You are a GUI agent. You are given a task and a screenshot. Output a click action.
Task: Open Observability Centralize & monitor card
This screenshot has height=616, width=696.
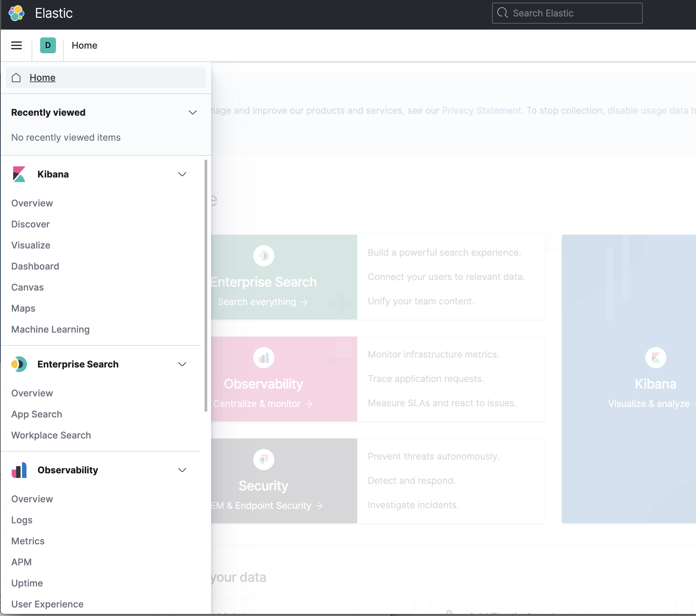[x=284, y=379]
